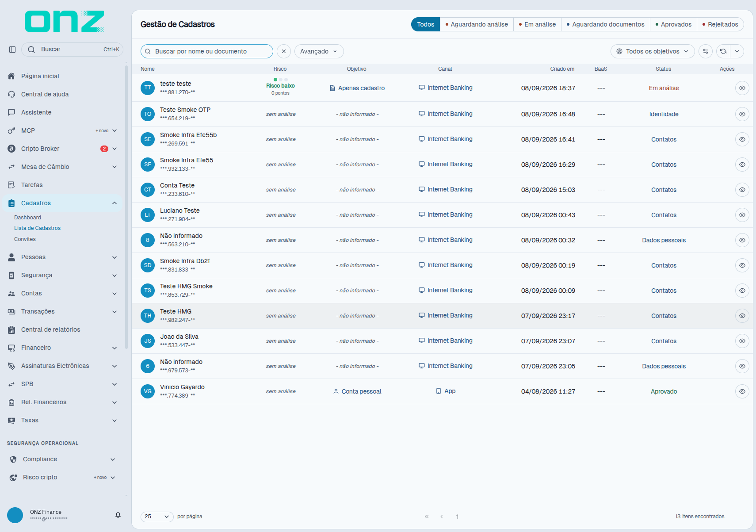Open the filter settings sliders icon
Screen dimensions: 756x532
point(706,51)
